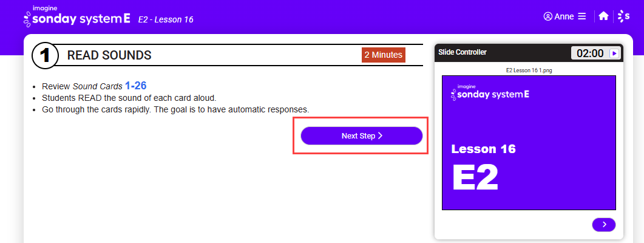Image resolution: width=644 pixels, height=243 pixels.
Task: Click the Sonday logo inside the slide preview
Action: pos(490,92)
